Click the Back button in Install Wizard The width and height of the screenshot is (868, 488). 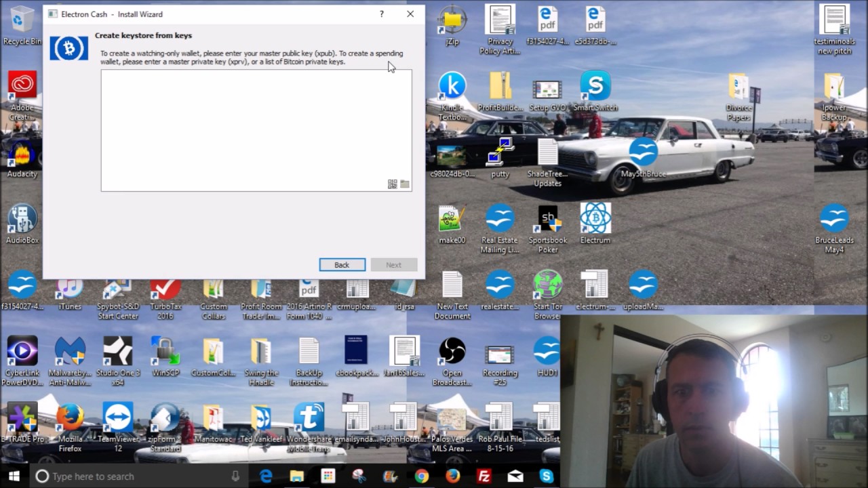(x=342, y=265)
